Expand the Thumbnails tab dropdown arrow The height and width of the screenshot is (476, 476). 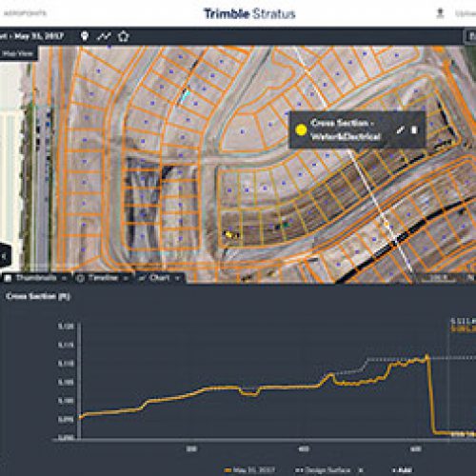click(x=65, y=278)
